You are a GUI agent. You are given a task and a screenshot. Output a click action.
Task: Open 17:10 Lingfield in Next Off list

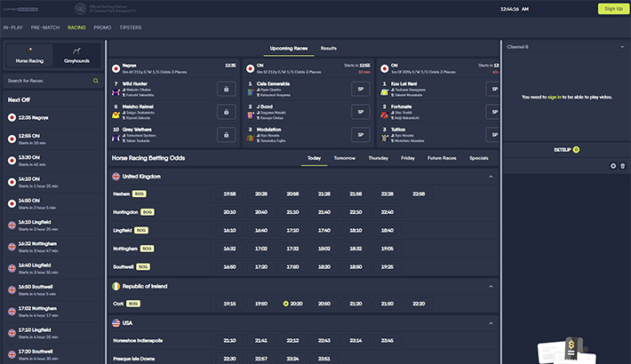[52, 333]
